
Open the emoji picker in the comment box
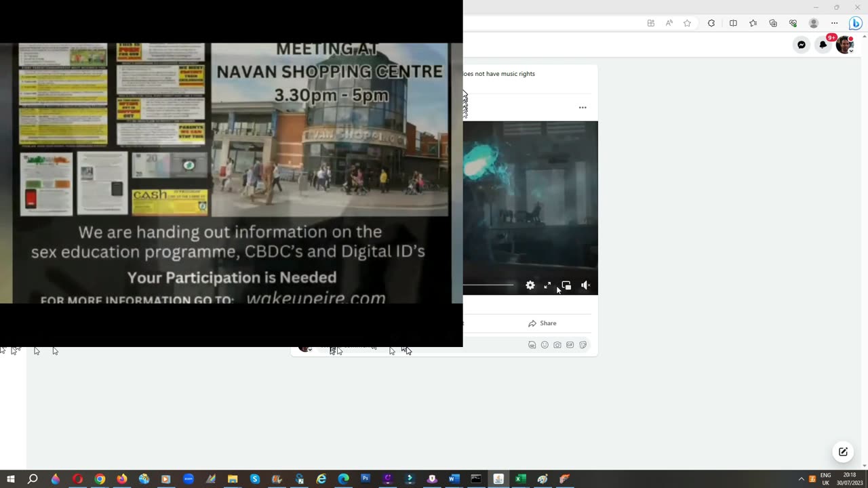pyautogui.click(x=545, y=345)
